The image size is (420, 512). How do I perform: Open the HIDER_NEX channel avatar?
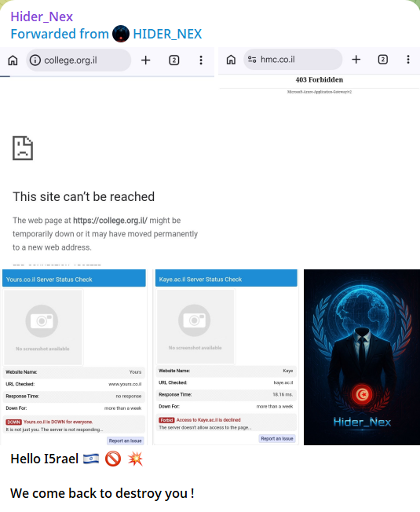(121, 34)
